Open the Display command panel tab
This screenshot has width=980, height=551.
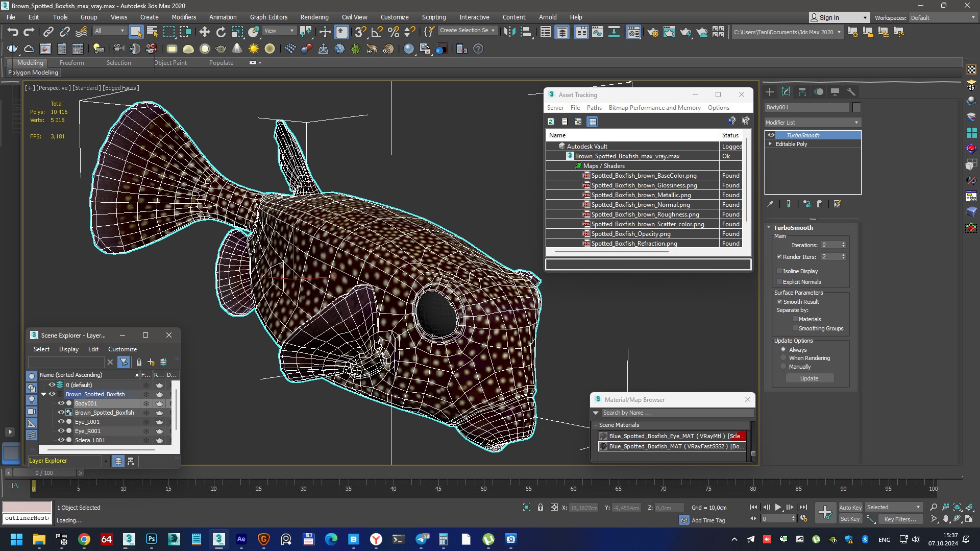coord(835,92)
